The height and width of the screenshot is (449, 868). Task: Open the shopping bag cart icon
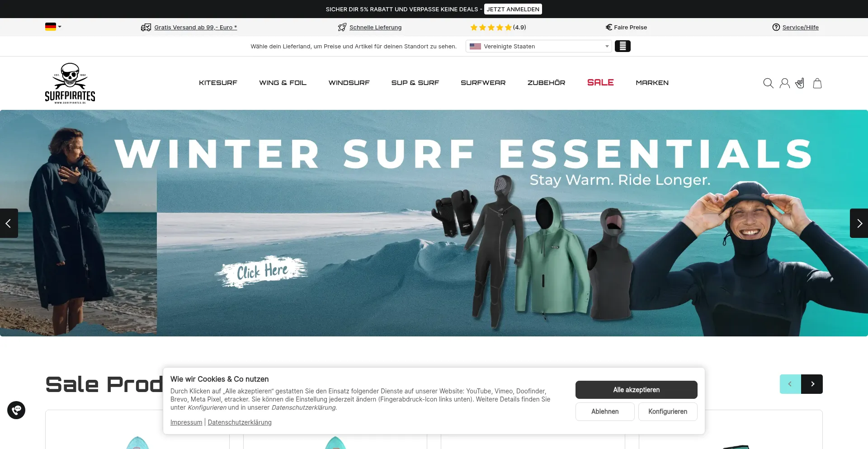pos(817,83)
